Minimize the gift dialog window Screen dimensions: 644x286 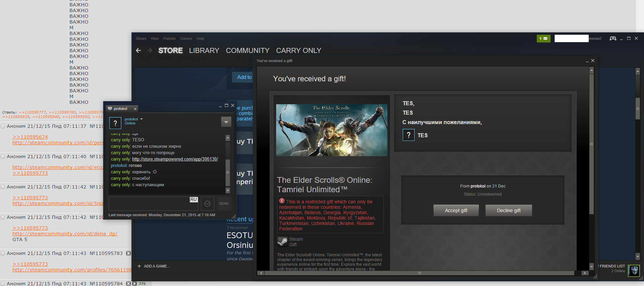tap(587, 61)
